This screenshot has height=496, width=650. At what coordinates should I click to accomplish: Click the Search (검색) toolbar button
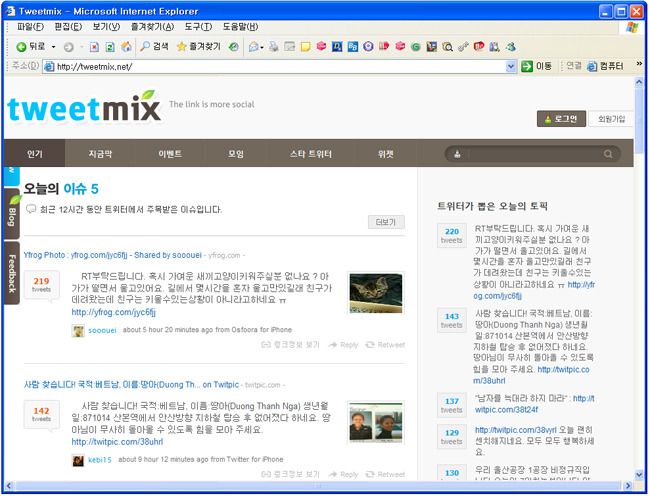tap(154, 46)
